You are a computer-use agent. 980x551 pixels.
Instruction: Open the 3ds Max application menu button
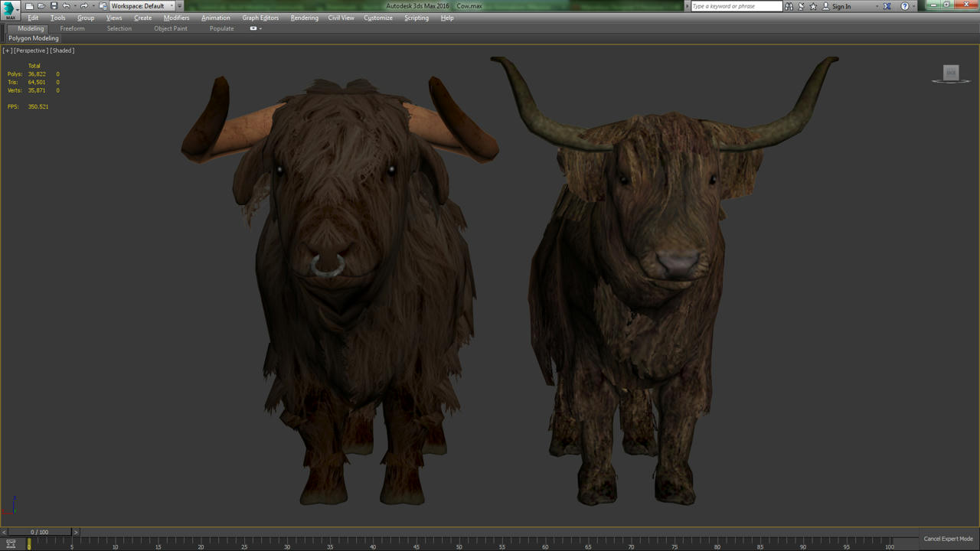[x=10, y=10]
